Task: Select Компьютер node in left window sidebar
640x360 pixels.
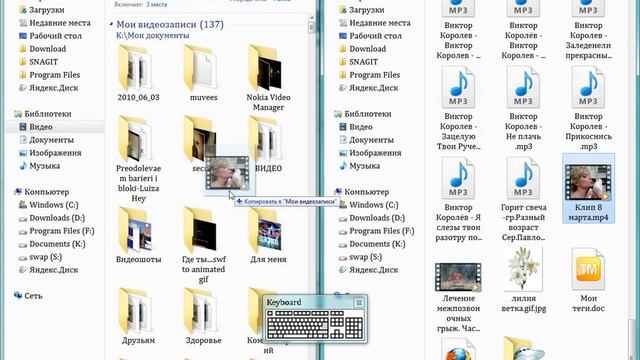Action: click(41, 192)
